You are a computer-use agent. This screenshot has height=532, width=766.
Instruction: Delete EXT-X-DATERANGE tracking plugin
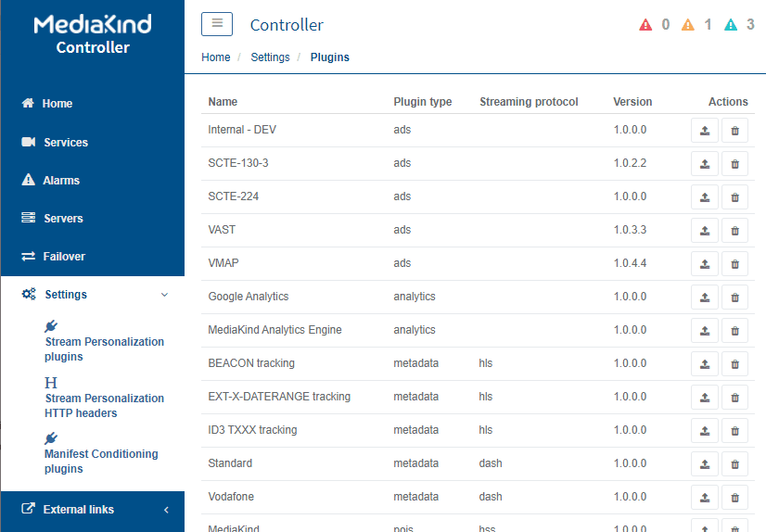click(x=734, y=398)
